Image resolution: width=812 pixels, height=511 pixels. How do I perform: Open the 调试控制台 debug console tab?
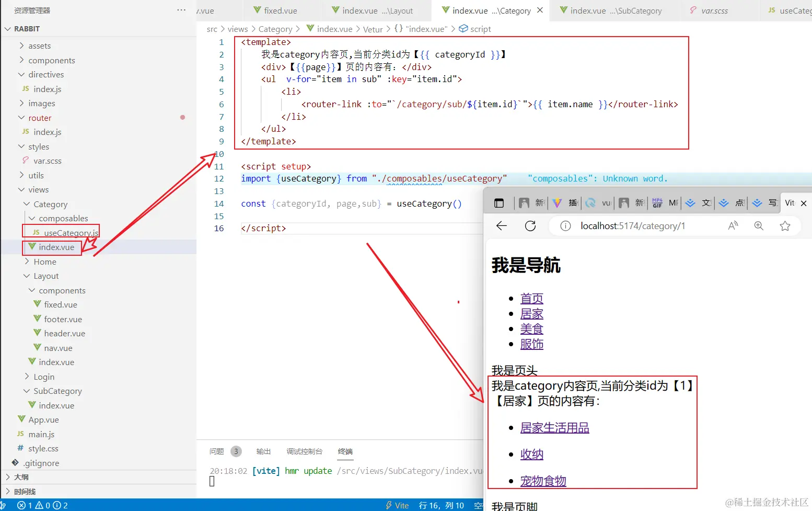click(x=304, y=451)
